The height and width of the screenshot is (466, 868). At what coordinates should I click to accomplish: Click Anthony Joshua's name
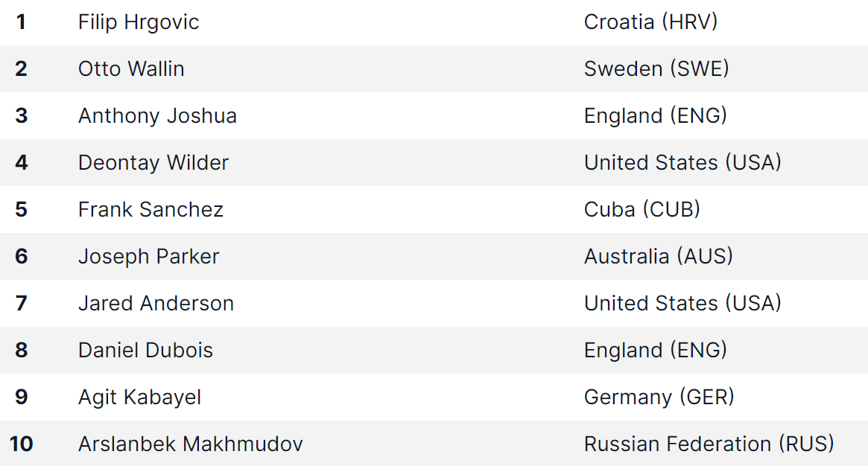click(x=157, y=115)
